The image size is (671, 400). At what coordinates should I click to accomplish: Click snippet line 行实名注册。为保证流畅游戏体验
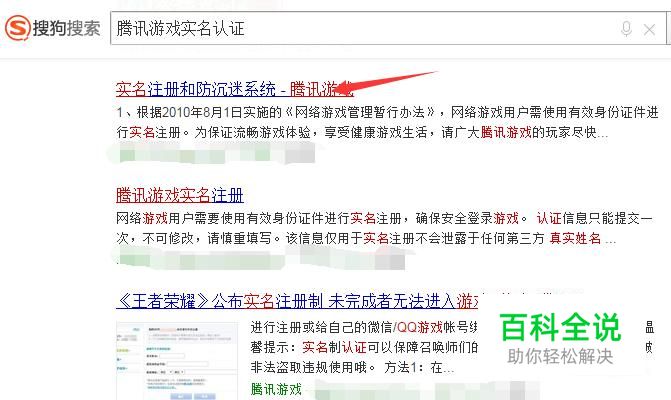click(x=362, y=132)
